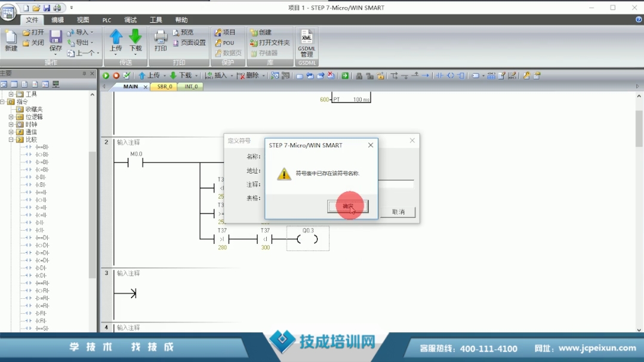Click the quick access printer icon
644x362 pixels.
pyautogui.click(x=57, y=8)
